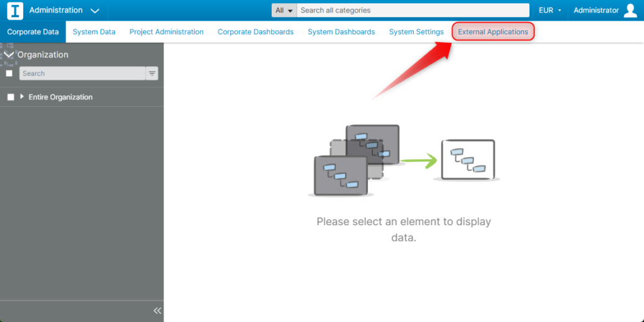Open the EUR currency dropdown

pyautogui.click(x=550, y=11)
